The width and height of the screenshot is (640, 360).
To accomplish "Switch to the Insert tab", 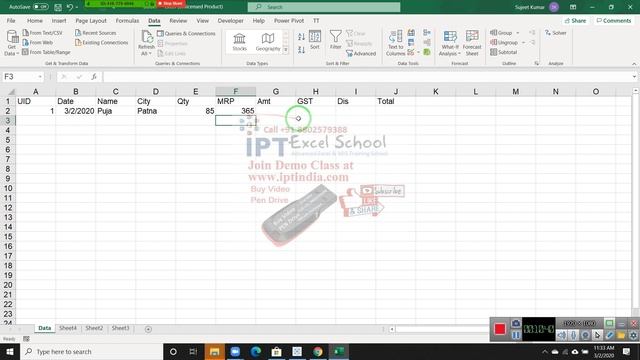I will click(59, 20).
